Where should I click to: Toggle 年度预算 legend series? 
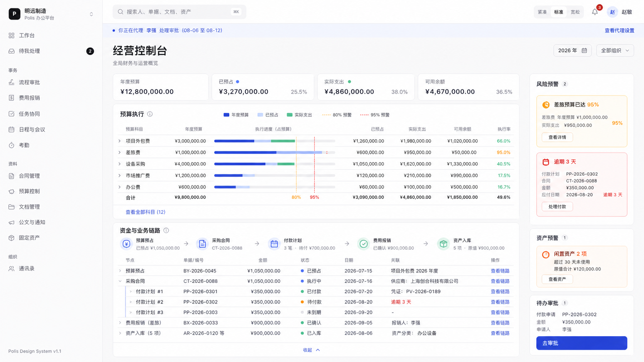[x=236, y=115]
